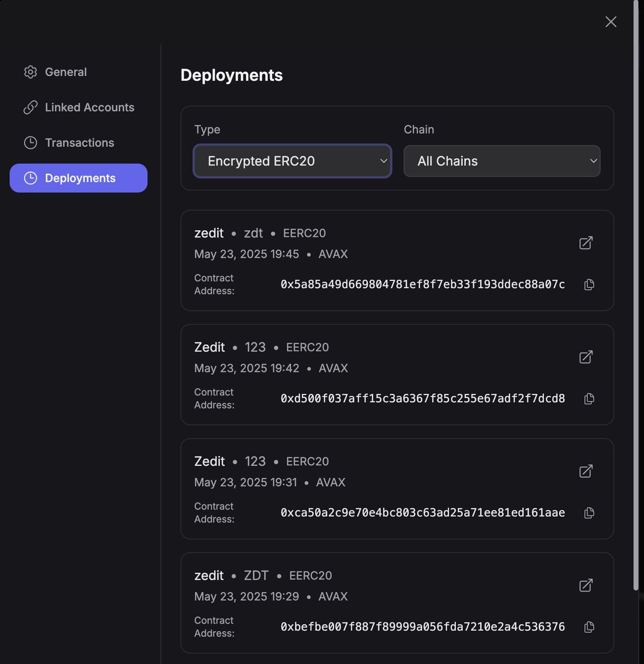644x664 pixels.
Task: Click the zedit name in the first card
Action: click(x=209, y=233)
